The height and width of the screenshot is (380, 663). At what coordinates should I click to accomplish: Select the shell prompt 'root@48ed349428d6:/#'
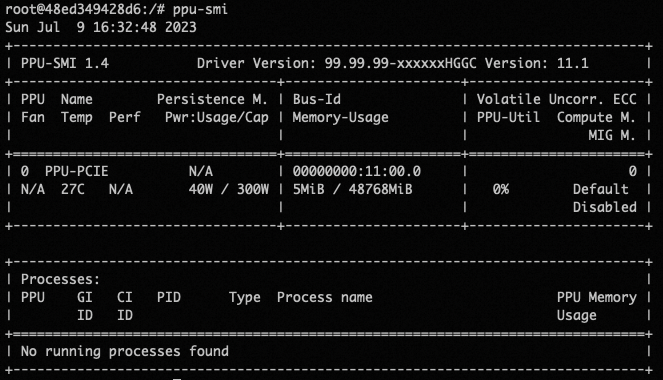pyautogui.click(x=85, y=9)
